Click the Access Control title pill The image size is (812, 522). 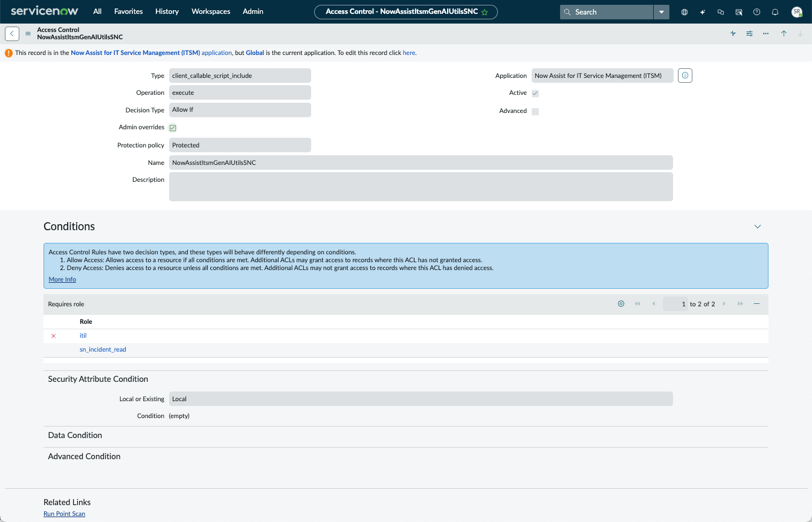pyautogui.click(x=405, y=12)
